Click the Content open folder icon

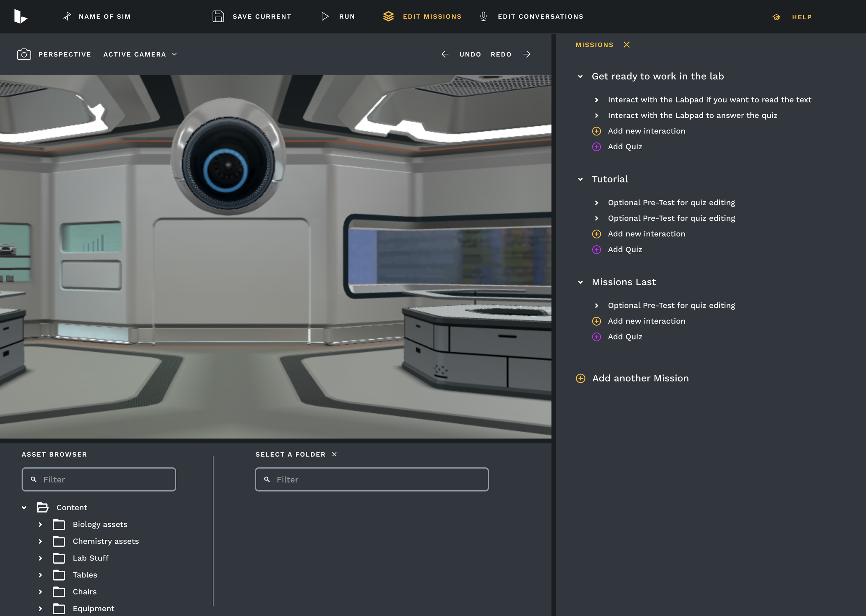click(43, 508)
